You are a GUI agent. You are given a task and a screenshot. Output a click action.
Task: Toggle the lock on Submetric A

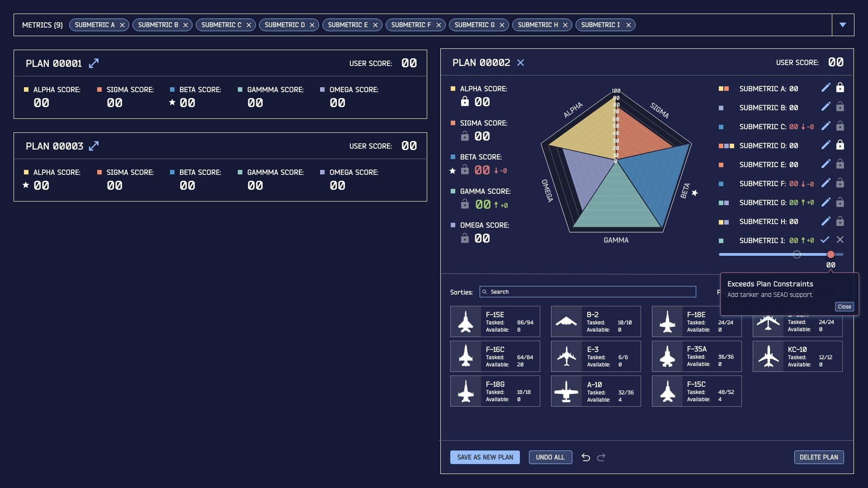(840, 87)
